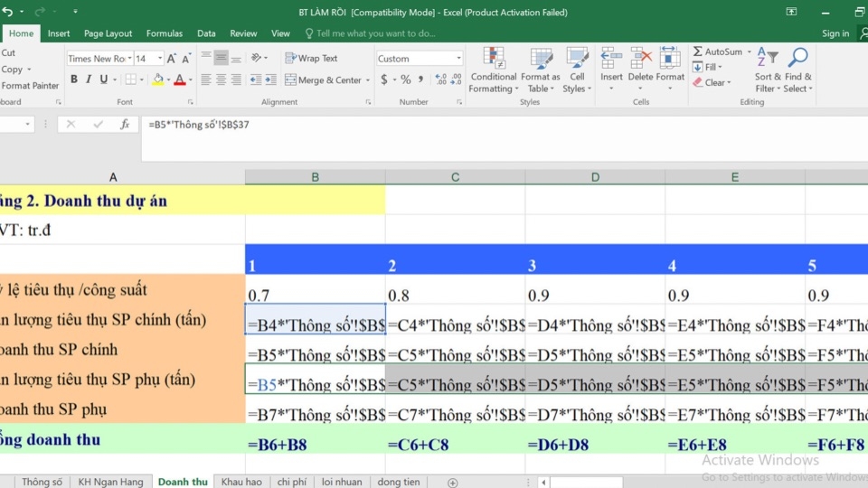Click AutoSum
Viewport: 868px width, 488px height.
717,52
